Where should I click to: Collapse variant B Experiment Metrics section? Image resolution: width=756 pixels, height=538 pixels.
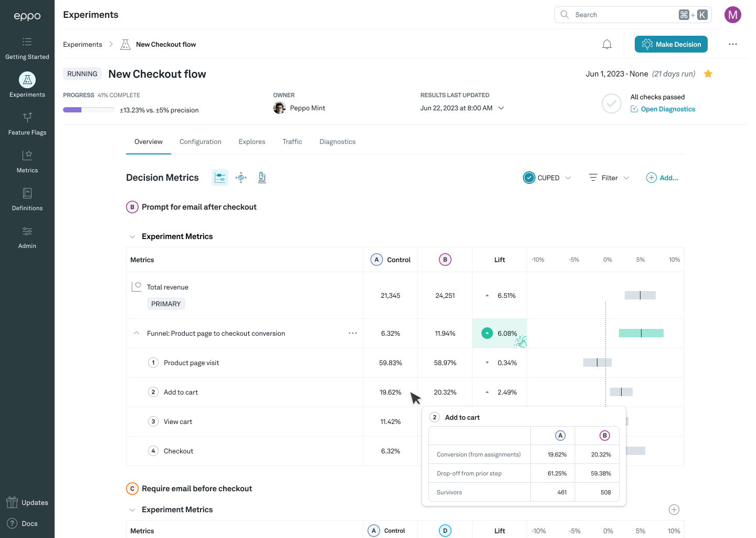tap(132, 236)
